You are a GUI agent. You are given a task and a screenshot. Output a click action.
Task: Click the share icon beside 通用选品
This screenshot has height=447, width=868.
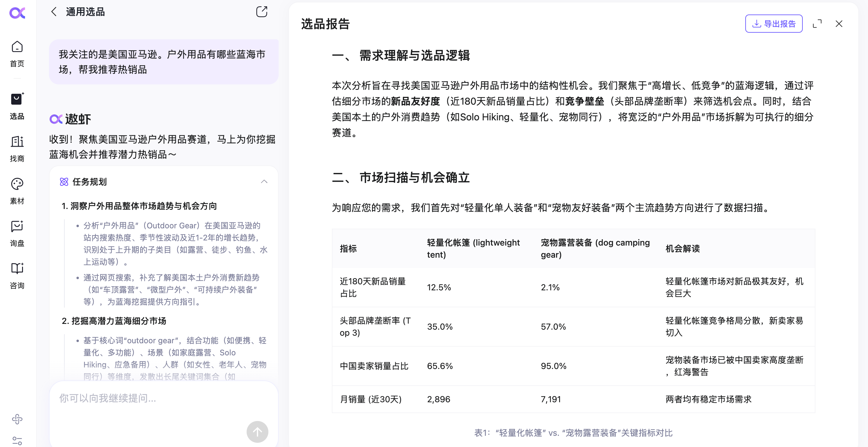(261, 12)
